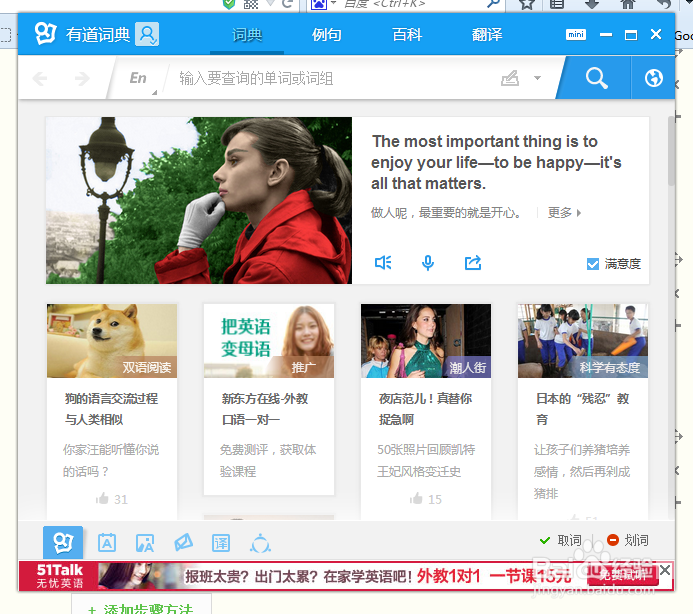Open the Audrey Hepburn daily sentence image
The image size is (693, 614).
pos(199,200)
